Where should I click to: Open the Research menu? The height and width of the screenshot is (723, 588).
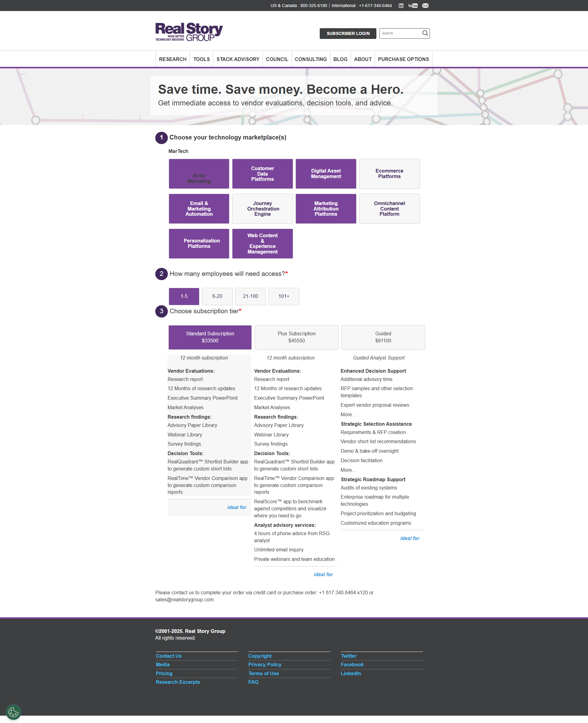pos(172,59)
